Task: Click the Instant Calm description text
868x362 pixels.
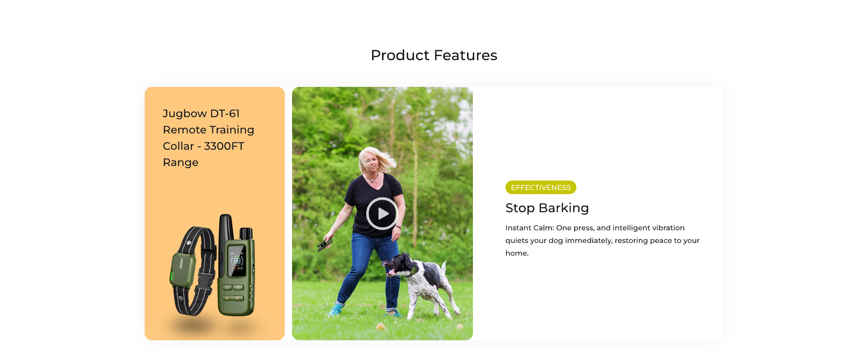Action: 602,240
